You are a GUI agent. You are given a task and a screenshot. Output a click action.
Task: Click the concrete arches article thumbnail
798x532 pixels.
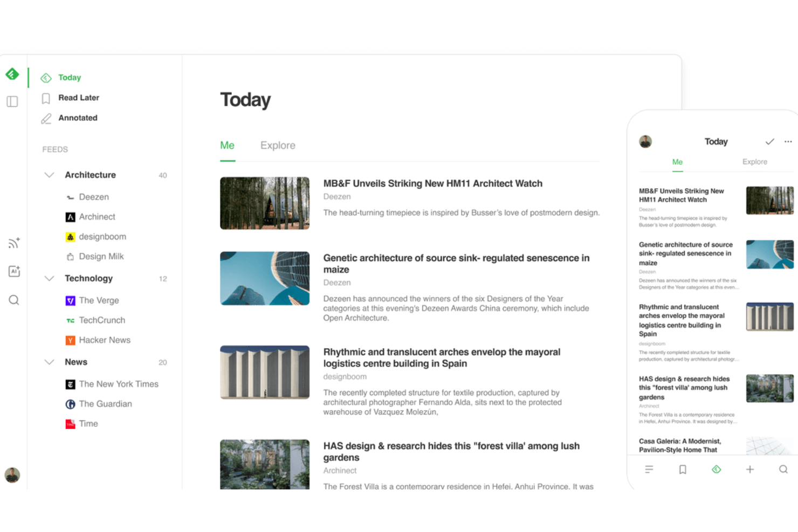tap(265, 372)
